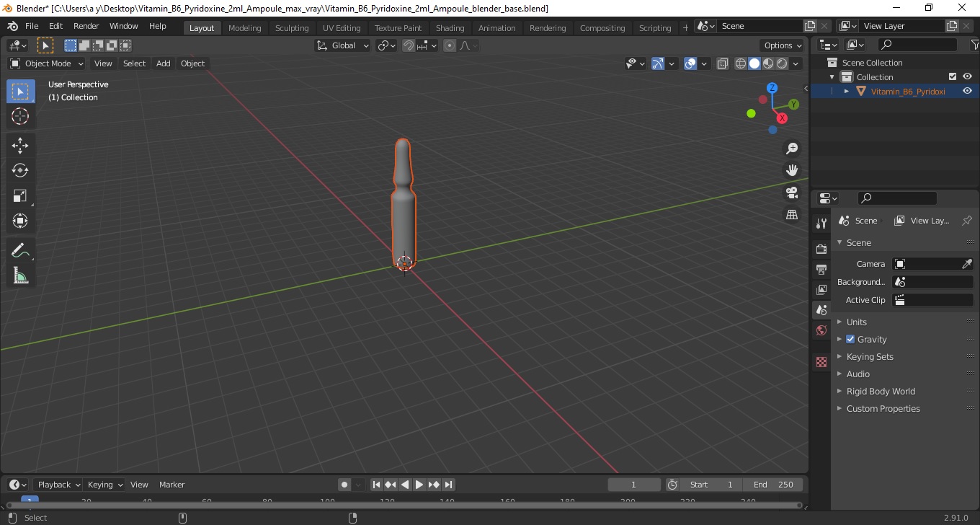Expand the Rigid Body World panel
The image size is (980, 525).
coord(881,391)
